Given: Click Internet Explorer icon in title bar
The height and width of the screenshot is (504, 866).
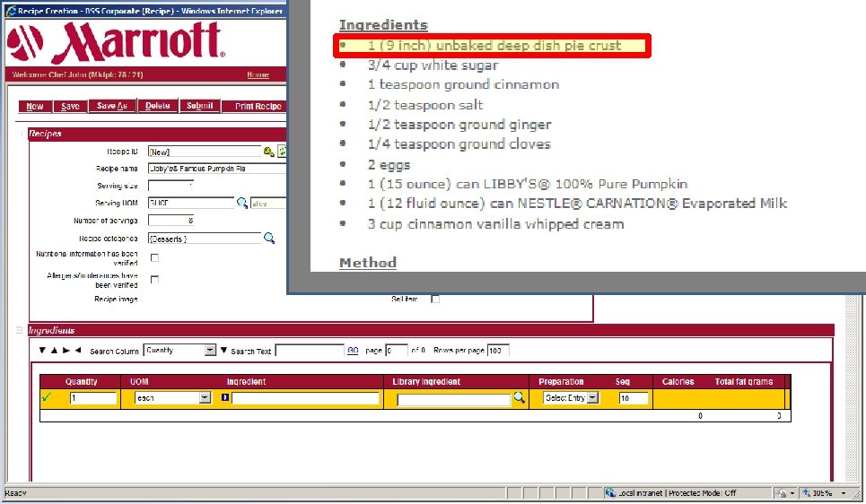Looking at the screenshot, I should coord(11,11).
